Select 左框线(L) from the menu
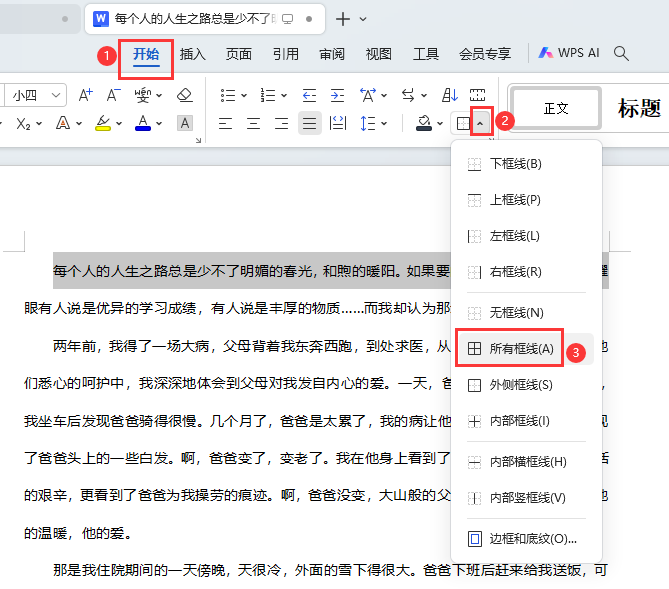This screenshot has height=589, width=669. coord(526,236)
